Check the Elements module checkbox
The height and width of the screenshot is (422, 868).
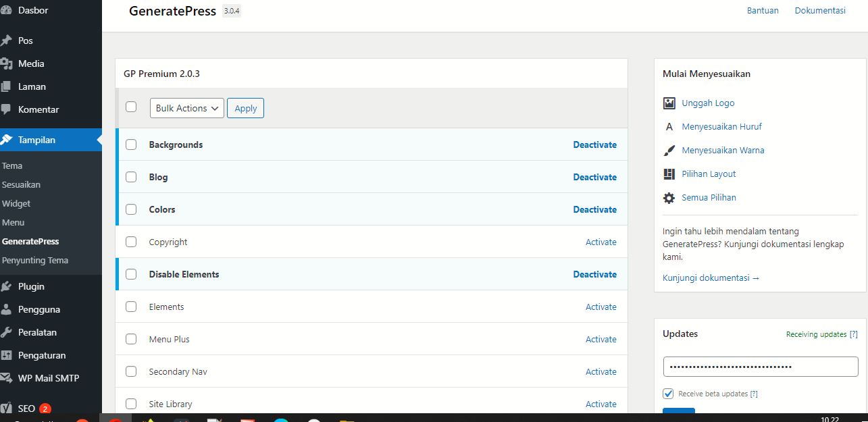tap(131, 307)
